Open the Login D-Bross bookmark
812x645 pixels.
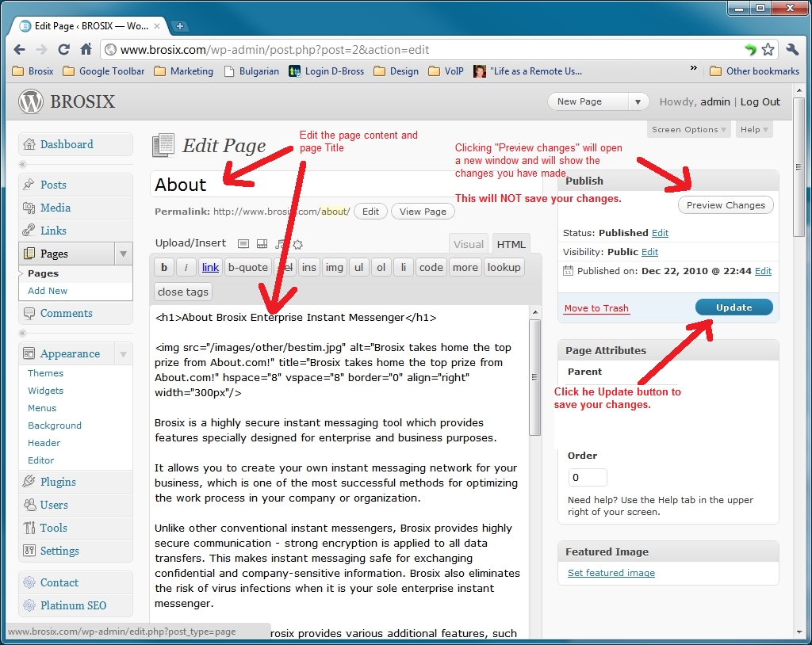(326, 71)
